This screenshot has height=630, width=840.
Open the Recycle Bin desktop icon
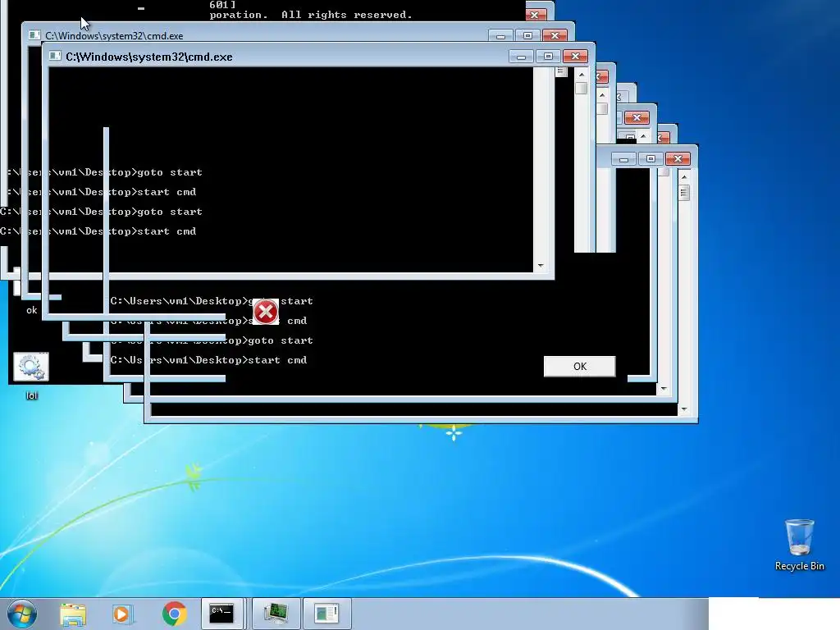pos(799,545)
